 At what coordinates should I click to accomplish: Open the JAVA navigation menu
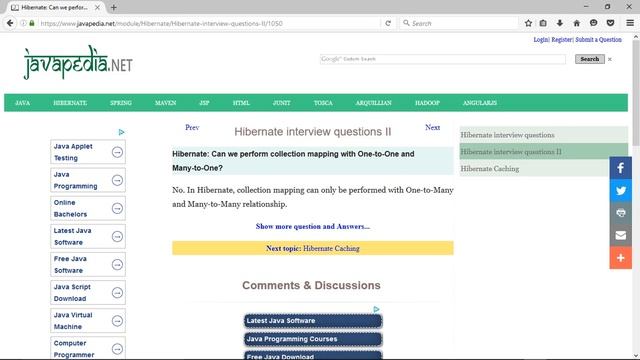click(x=22, y=103)
